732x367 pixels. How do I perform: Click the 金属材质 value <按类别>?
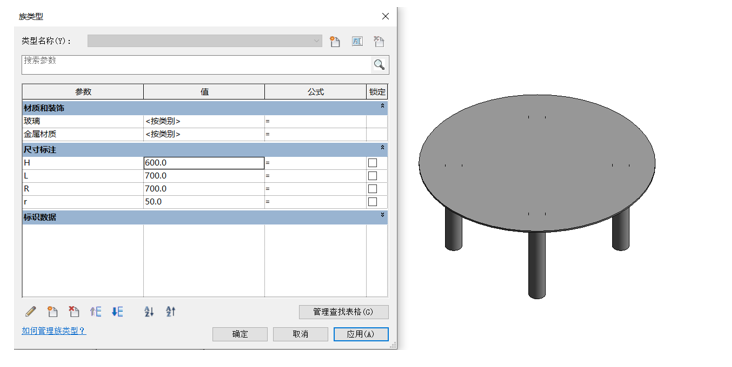204,134
